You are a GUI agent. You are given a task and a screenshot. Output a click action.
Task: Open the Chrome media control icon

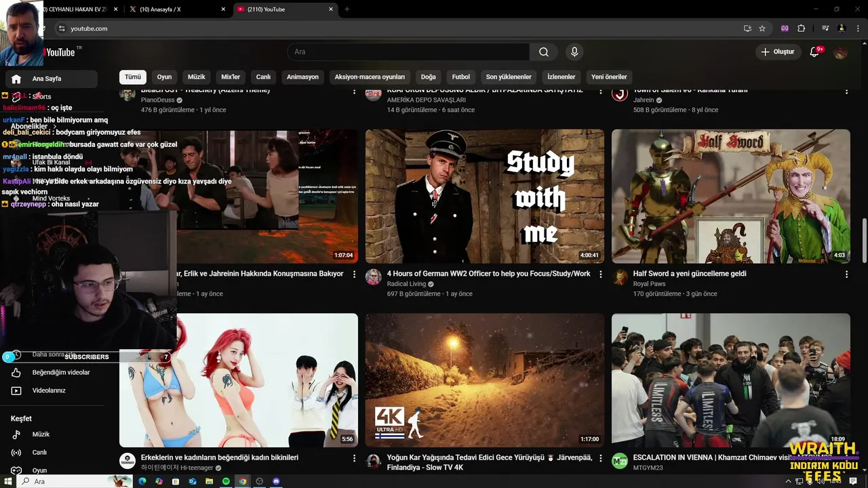pyautogui.click(x=825, y=28)
